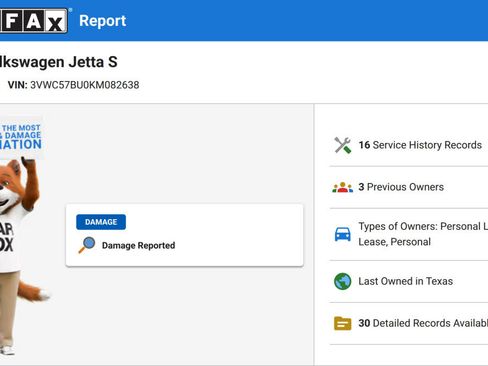Viewport: 488px width, 366px height.
Task: Select 30 Detailed Records Available text
Action: pos(423,323)
